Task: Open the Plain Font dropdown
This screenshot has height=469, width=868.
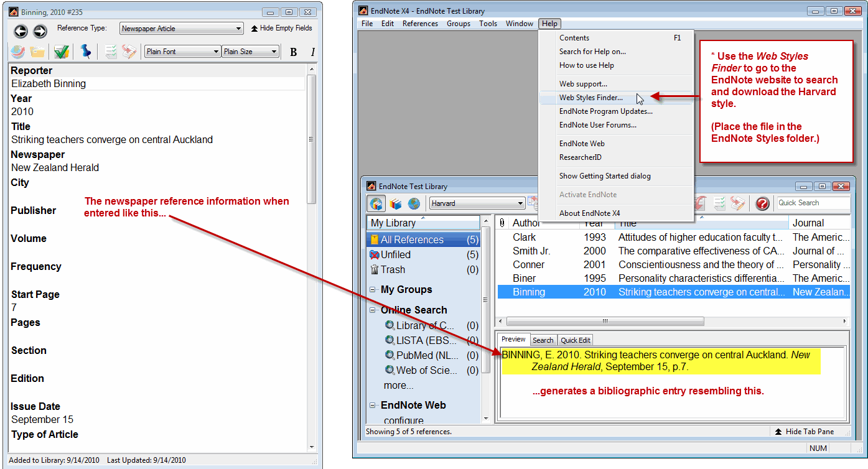Action: (182, 51)
